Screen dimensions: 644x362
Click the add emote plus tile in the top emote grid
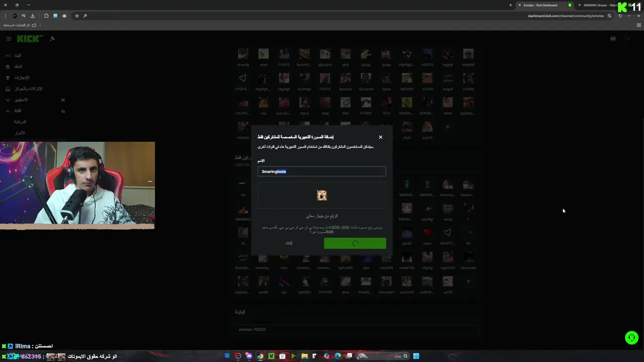[447, 127]
